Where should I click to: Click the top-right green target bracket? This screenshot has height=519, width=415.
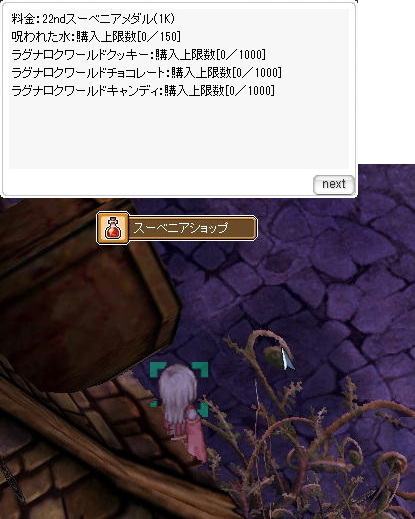coord(201,369)
